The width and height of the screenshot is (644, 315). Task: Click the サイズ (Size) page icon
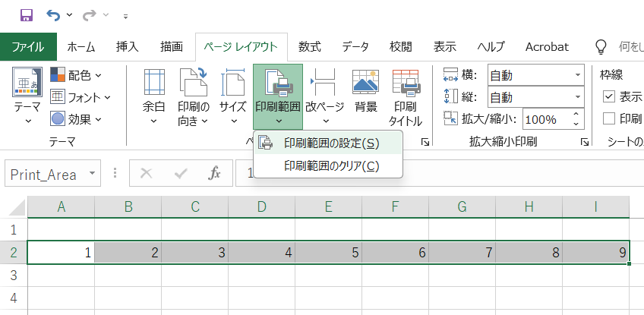click(x=232, y=83)
